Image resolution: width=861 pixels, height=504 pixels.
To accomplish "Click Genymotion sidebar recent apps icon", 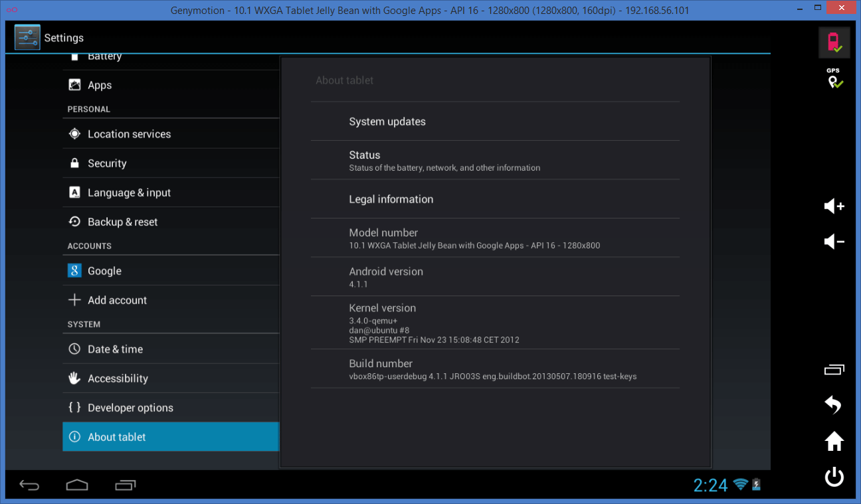I will pyautogui.click(x=834, y=370).
